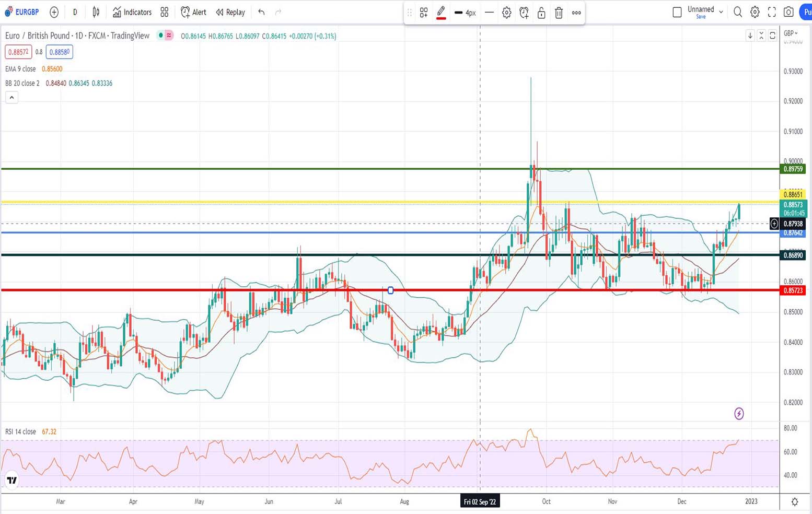Click the add symbol compare plus icon
Viewport: 812px width, 514px height.
pyautogui.click(x=54, y=12)
